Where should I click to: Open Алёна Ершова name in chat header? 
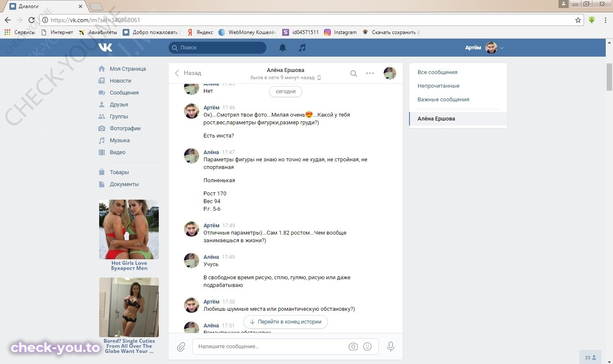(x=285, y=70)
